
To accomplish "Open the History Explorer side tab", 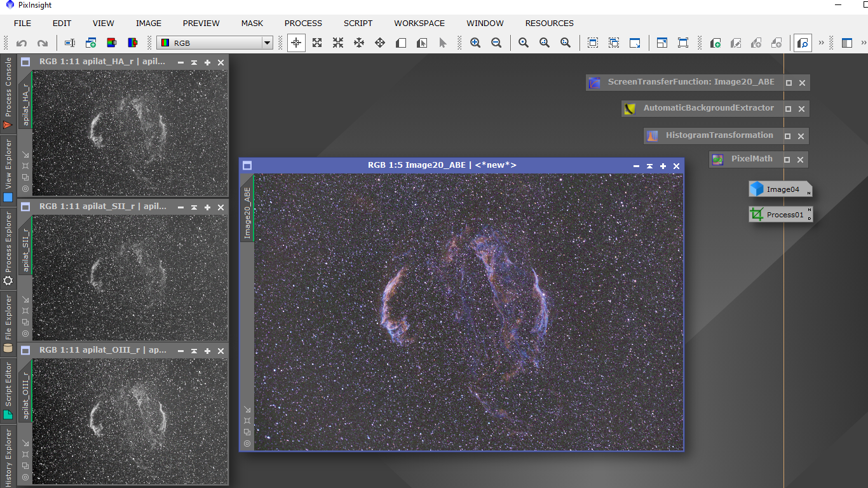I will click(x=8, y=457).
